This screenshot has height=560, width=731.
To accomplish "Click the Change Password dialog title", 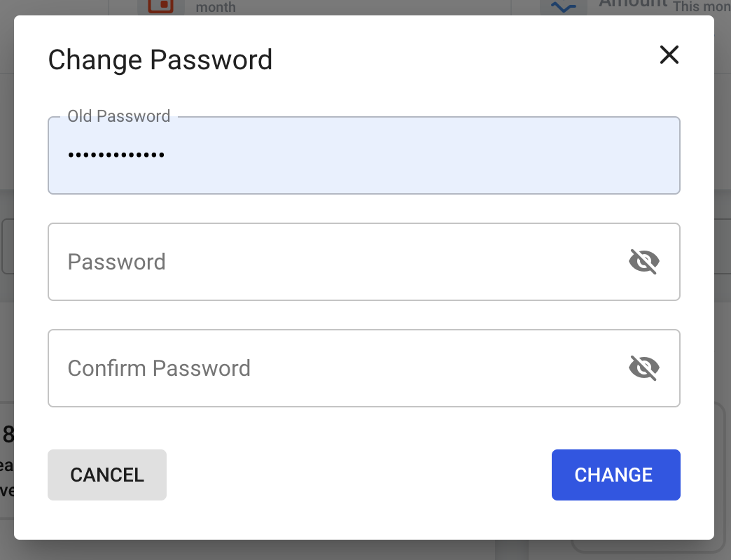I will click(160, 59).
